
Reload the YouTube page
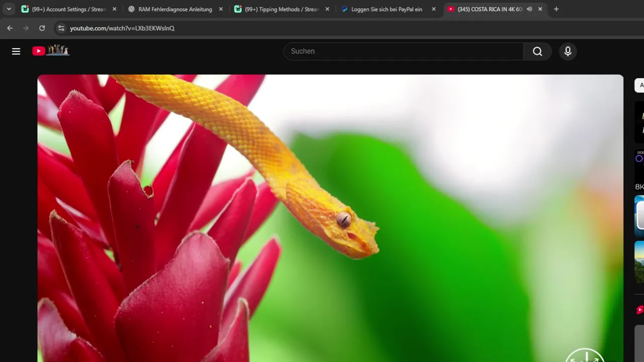point(42,28)
